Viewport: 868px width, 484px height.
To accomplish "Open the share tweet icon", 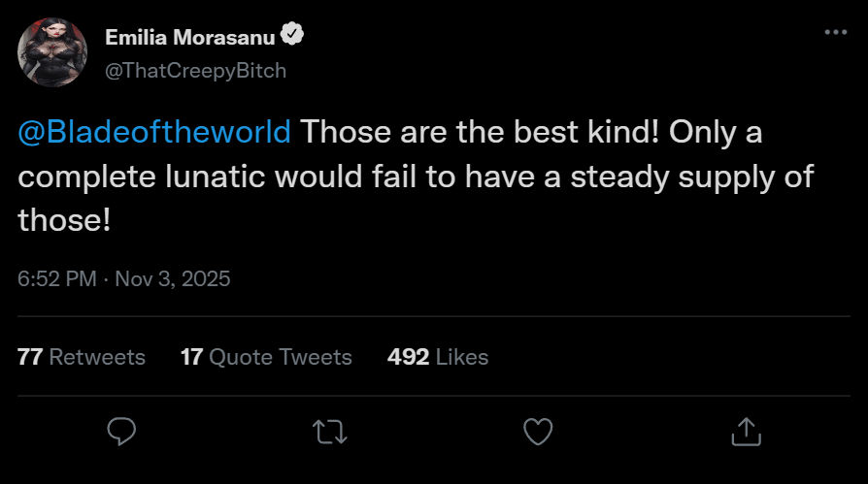I will 745,430.
